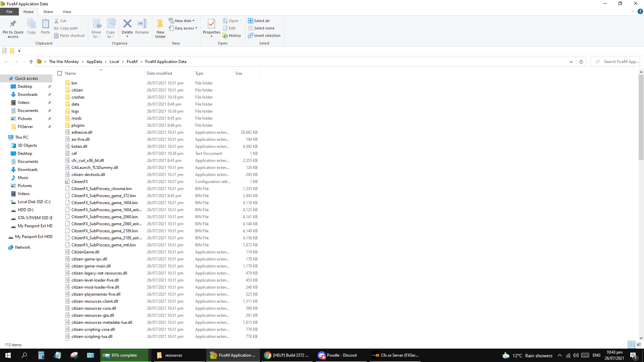Open Cfx.re Server taskbar window
Screen dimensions: 644x362
pos(395,355)
